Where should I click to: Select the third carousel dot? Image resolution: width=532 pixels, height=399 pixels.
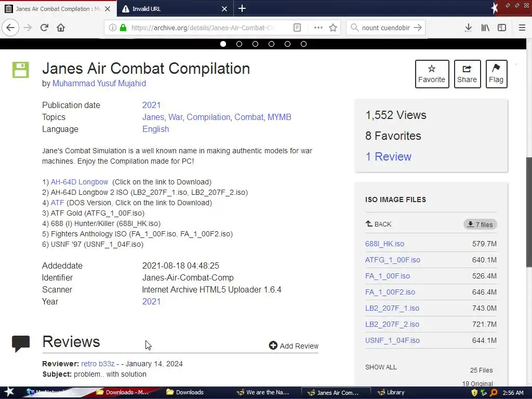(x=255, y=44)
